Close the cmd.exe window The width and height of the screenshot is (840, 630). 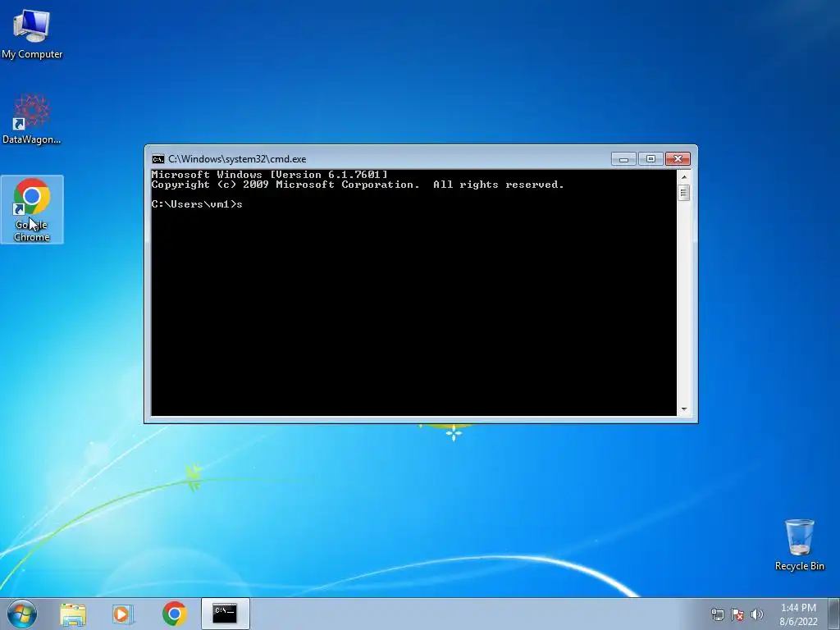pos(678,159)
